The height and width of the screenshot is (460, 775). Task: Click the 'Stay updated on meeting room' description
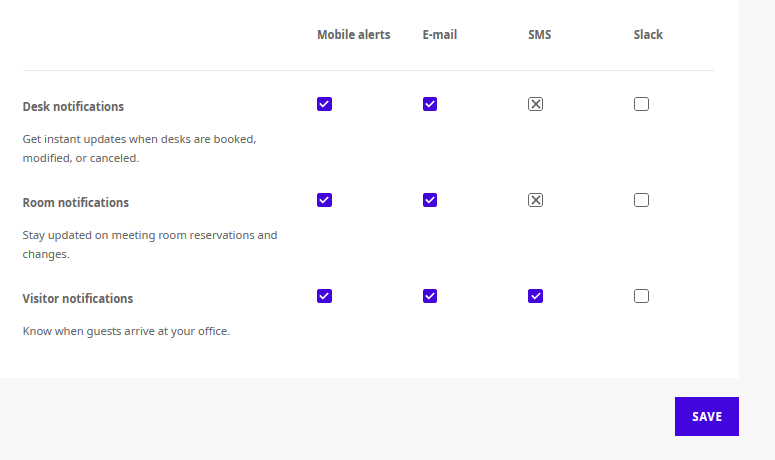click(x=150, y=245)
